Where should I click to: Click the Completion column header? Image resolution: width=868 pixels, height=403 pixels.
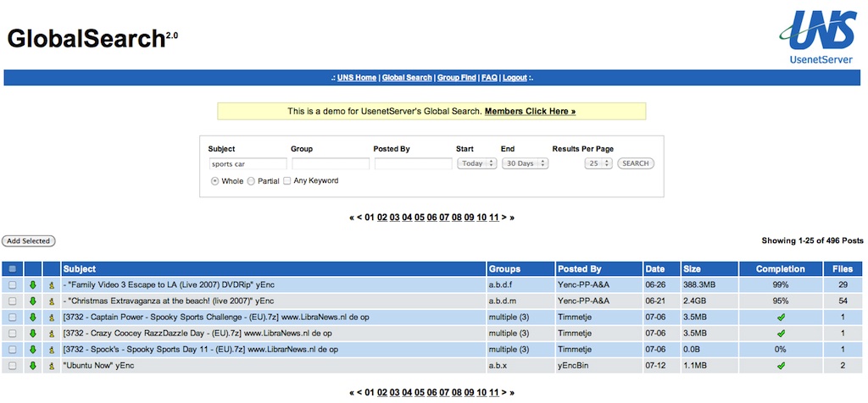pos(781,269)
